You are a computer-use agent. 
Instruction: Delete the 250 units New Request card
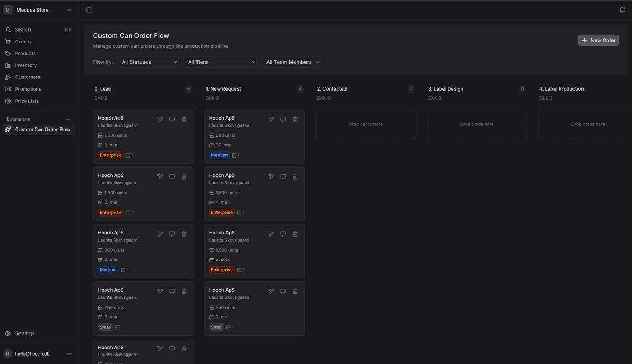(x=295, y=291)
